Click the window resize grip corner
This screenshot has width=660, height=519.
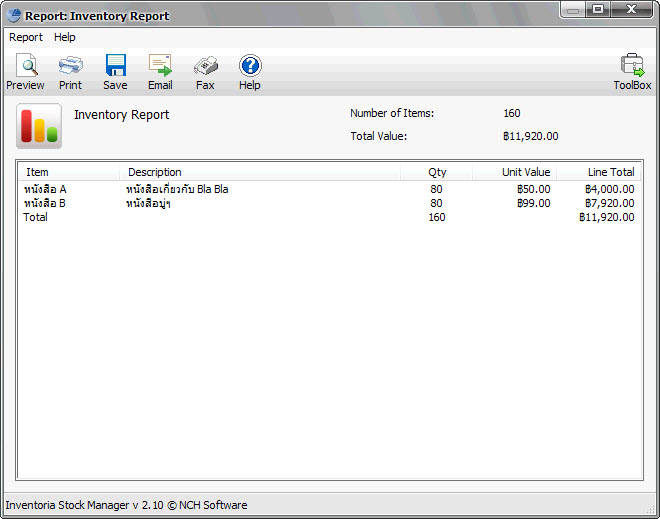click(650, 509)
